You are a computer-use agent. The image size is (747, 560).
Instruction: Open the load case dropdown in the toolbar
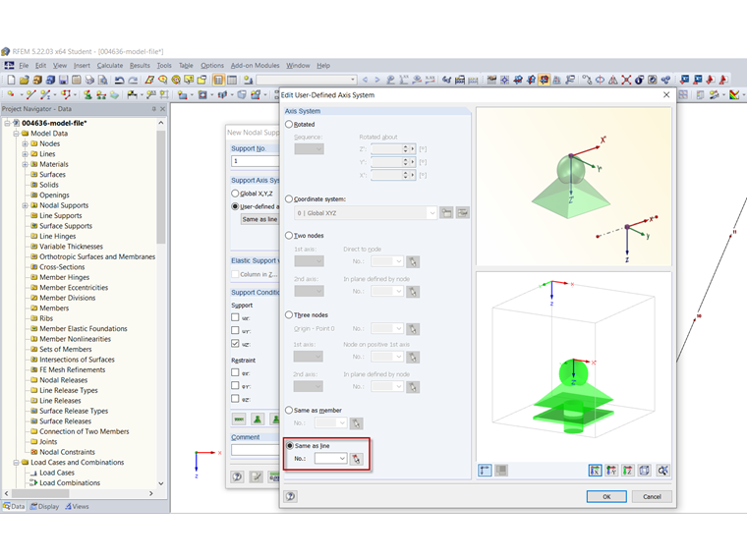pyautogui.click(x=353, y=80)
